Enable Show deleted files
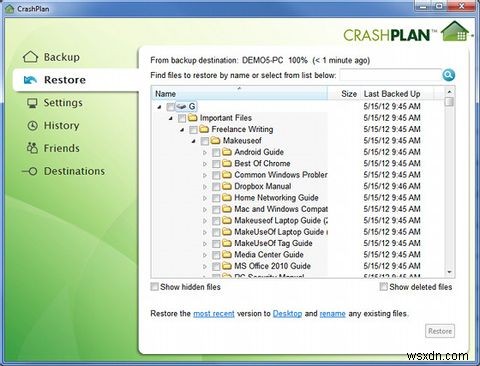Image resolution: width=480 pixels, height=366 pixels. click(383, 287)
